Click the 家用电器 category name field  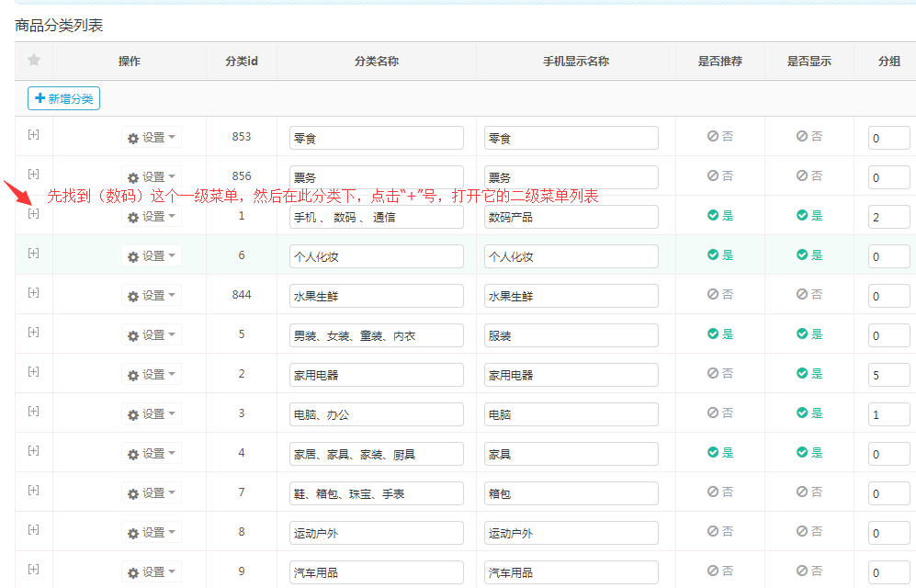(376, 375)
